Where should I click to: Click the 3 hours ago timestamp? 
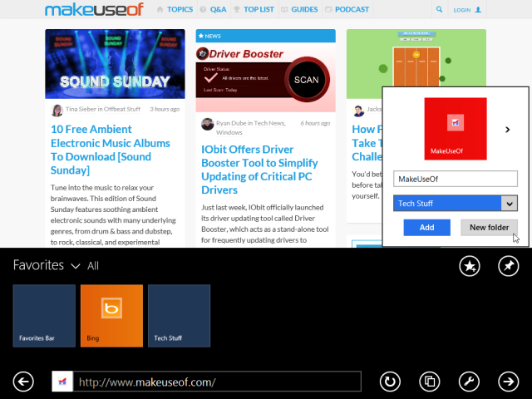click(x=165, y=109)
